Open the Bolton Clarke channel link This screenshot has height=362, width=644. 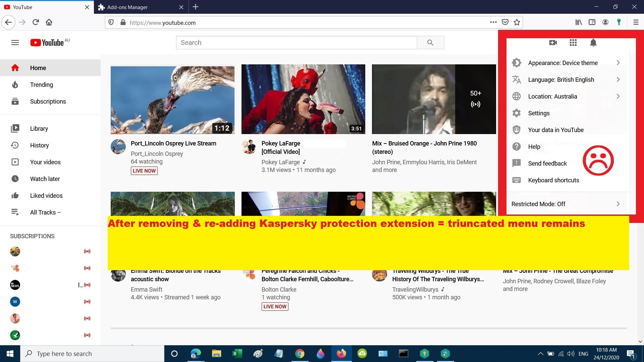coord(279,289)
